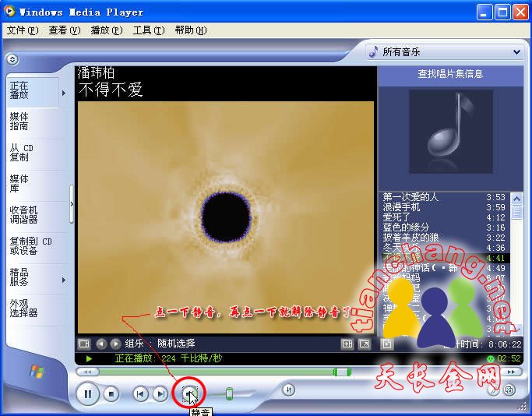Click the total time 8:06:22 text

click(x=505, y=344)
